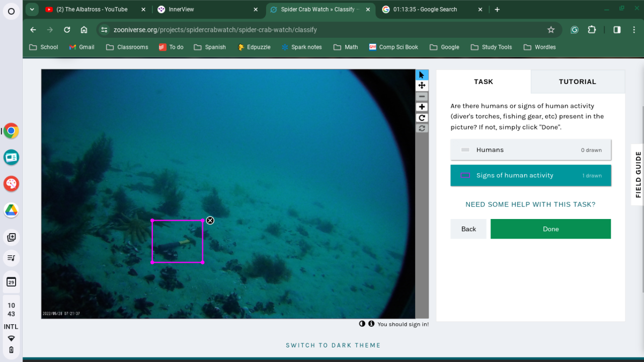The height and width of the screenshot is (362, 644).
Task: Open the Spark notes bookmark
Action: 302,47
